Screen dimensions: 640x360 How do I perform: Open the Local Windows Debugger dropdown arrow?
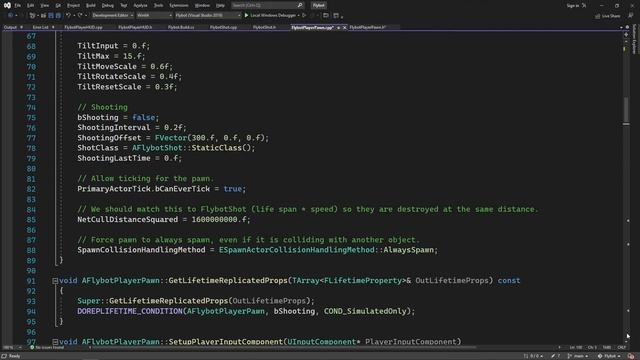point(299,16)
